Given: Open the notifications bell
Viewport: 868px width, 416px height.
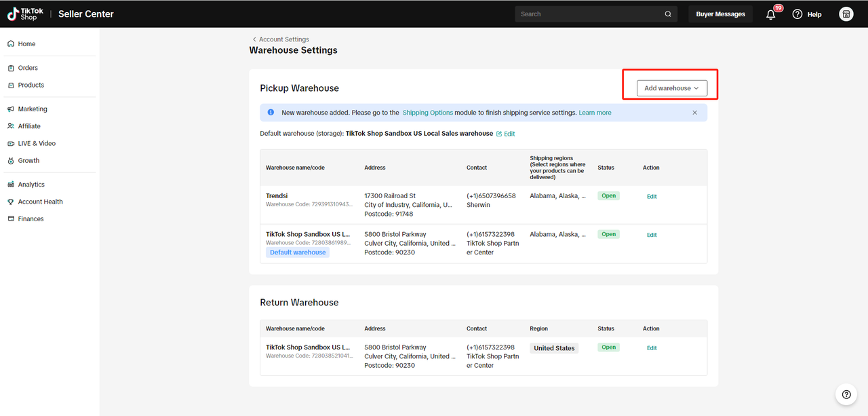Looking at the screenshot, I should pyautogui.click(x=770, y=14).
